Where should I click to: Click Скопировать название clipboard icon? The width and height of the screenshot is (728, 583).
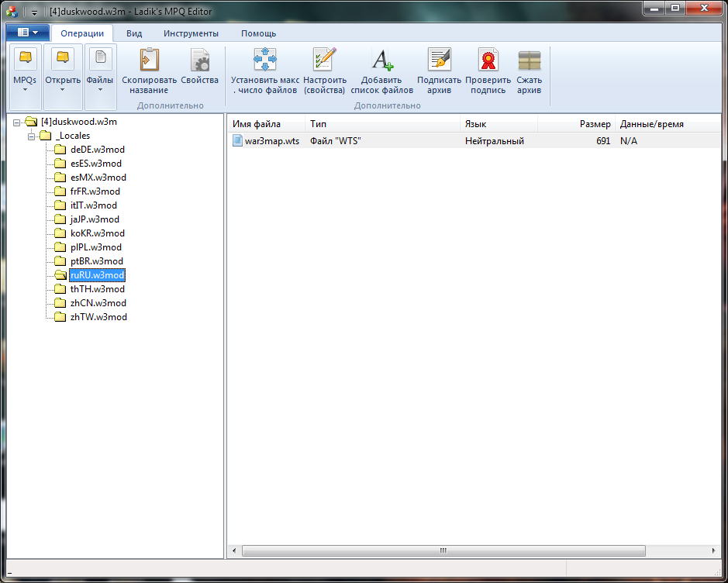tap(149, 60)
